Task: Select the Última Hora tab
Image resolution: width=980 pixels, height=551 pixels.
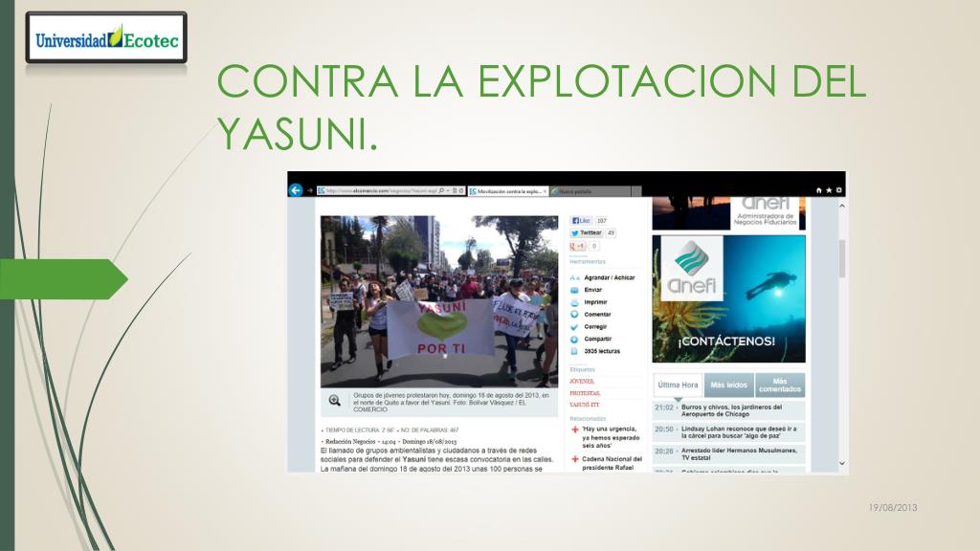Action: point(679,385)
